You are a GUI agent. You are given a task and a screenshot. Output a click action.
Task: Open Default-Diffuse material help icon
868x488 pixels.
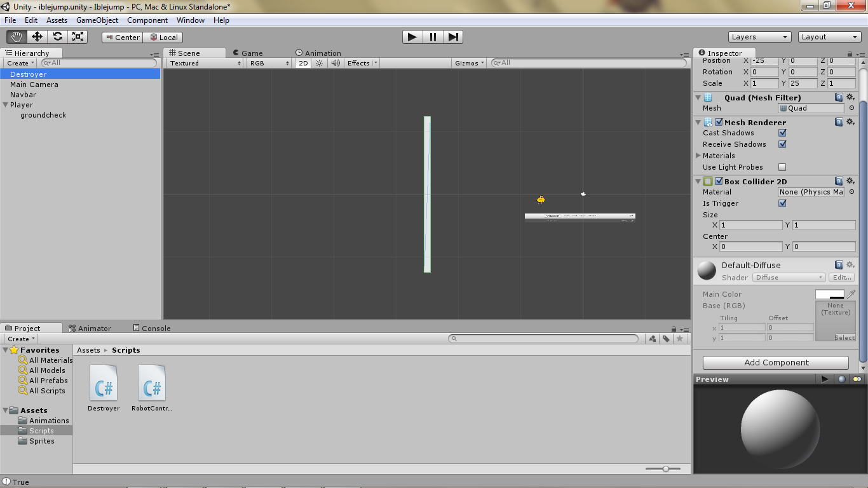839,265
